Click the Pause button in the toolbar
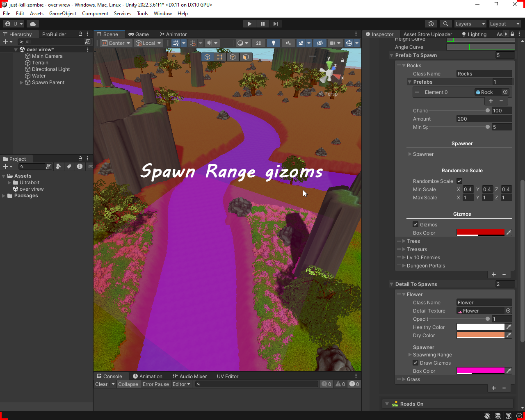 (262, 24)
